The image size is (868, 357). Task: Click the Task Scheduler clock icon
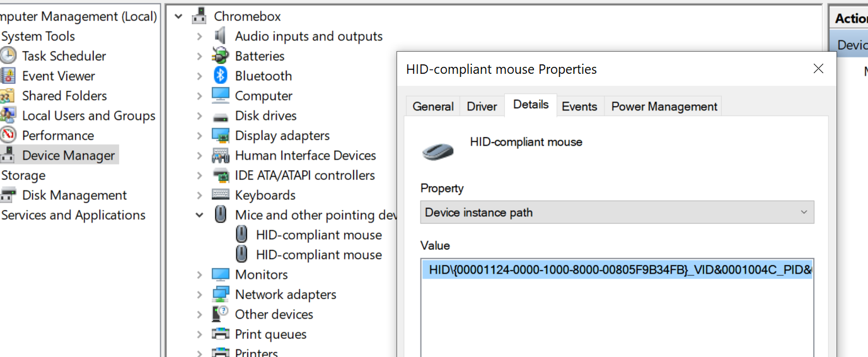click(x=8, y=56)
